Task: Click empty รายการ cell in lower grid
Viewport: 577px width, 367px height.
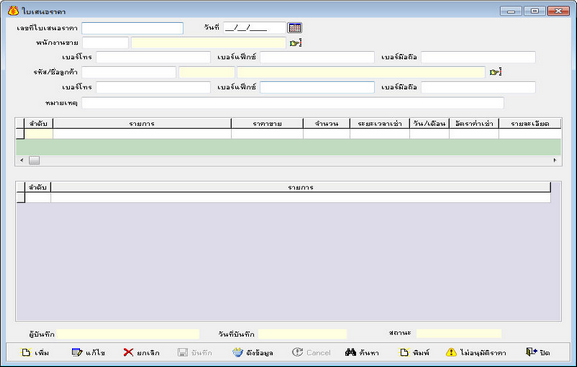Action: [x=301, y=198]
